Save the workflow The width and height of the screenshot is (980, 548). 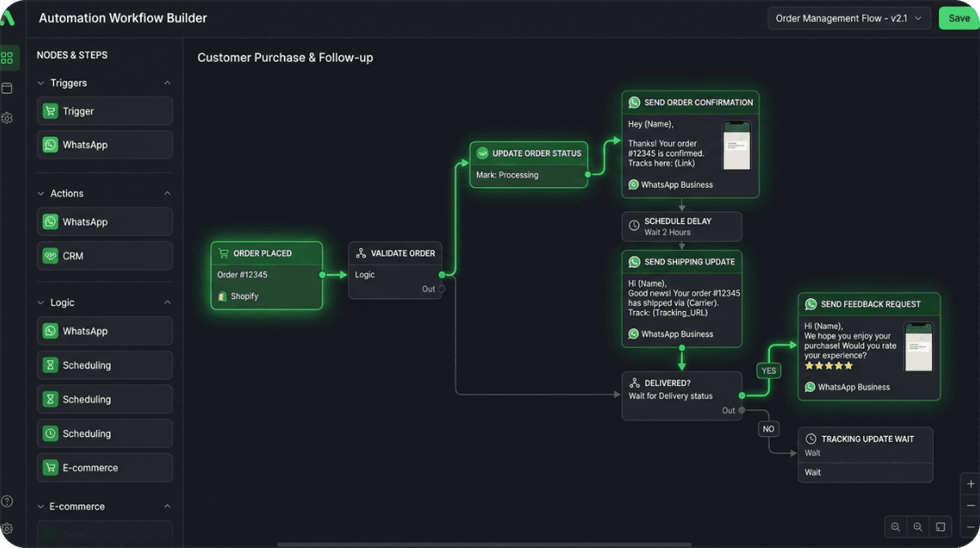(959, 19)
